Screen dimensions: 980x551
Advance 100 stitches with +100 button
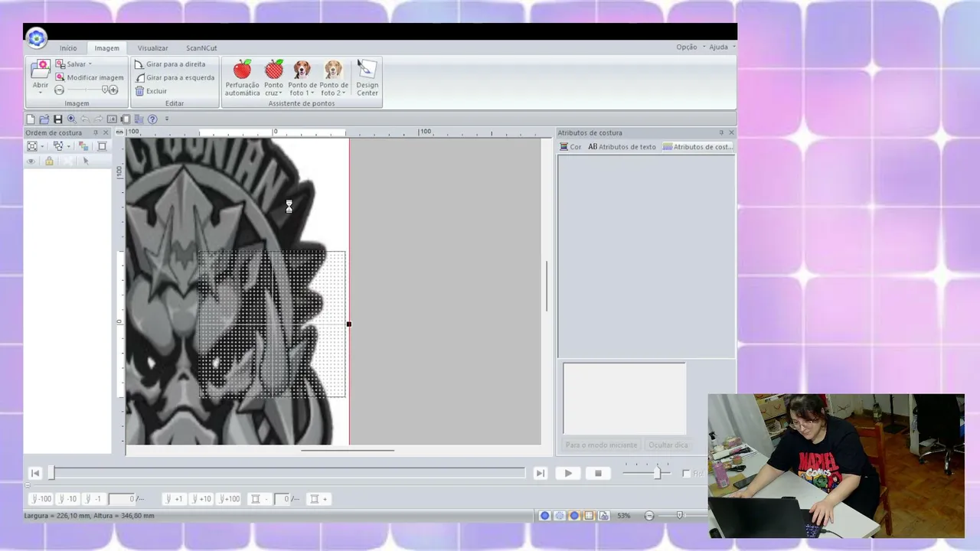pos(230,499)
